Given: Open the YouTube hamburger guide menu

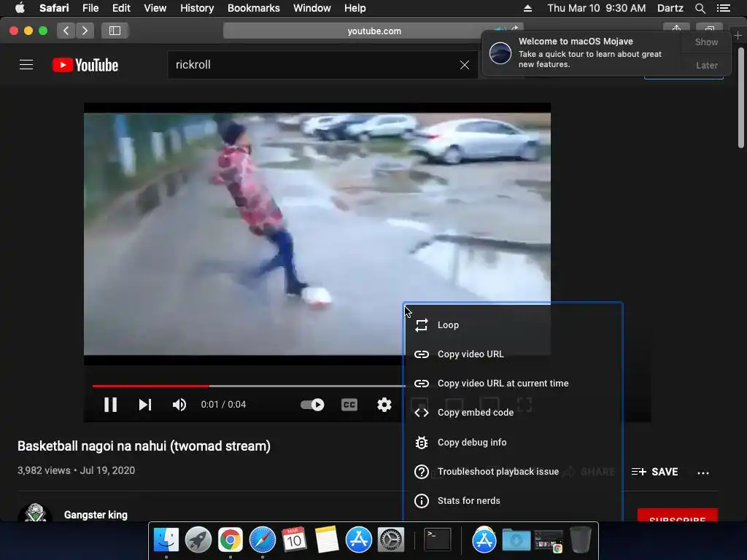Looking at the screenshot, I should tap(26, 65).
